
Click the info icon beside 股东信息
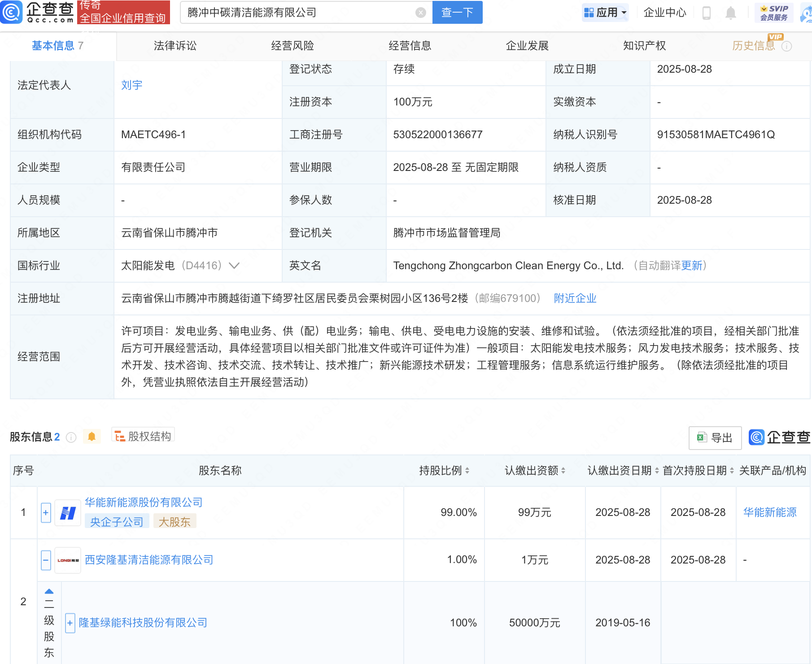tap(71, 437)
